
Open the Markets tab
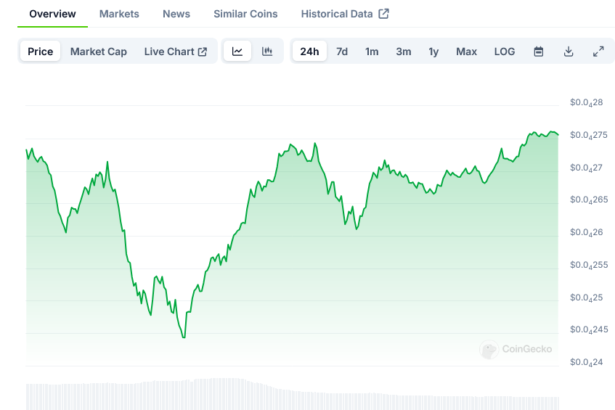coord(119,14)
